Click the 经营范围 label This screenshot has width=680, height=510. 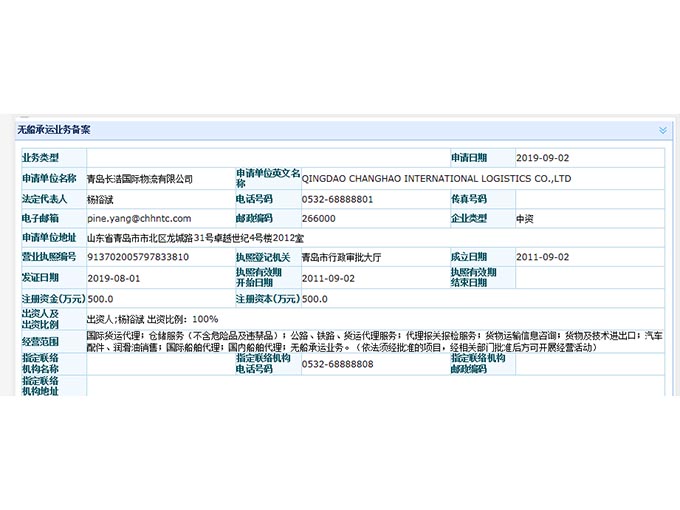click(x=40, y=341)
